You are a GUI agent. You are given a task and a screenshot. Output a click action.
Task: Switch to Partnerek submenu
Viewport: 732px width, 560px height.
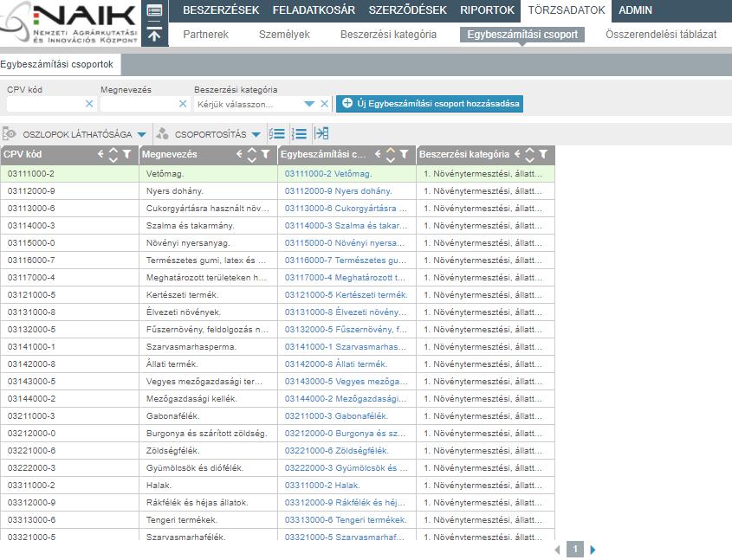tap(206, 35)
